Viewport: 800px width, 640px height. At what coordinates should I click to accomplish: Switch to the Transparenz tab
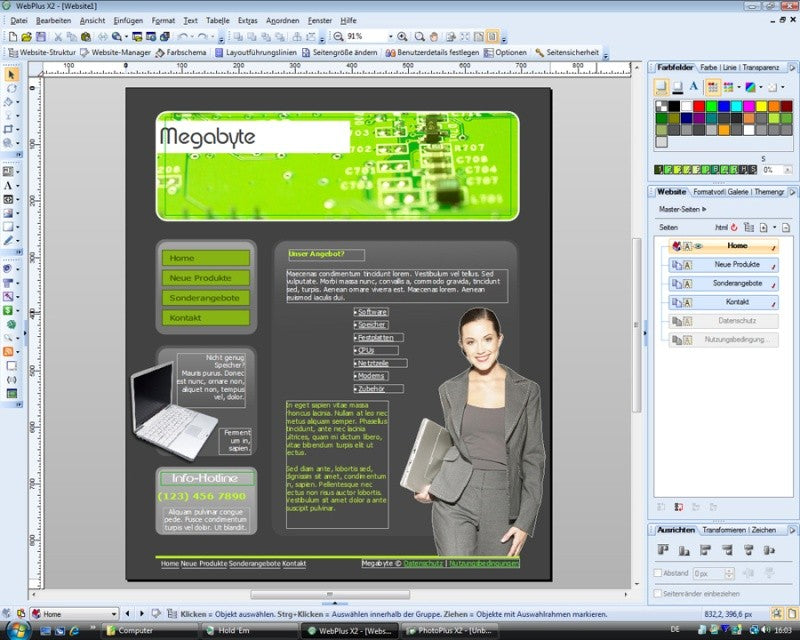[x=760, y=67]
